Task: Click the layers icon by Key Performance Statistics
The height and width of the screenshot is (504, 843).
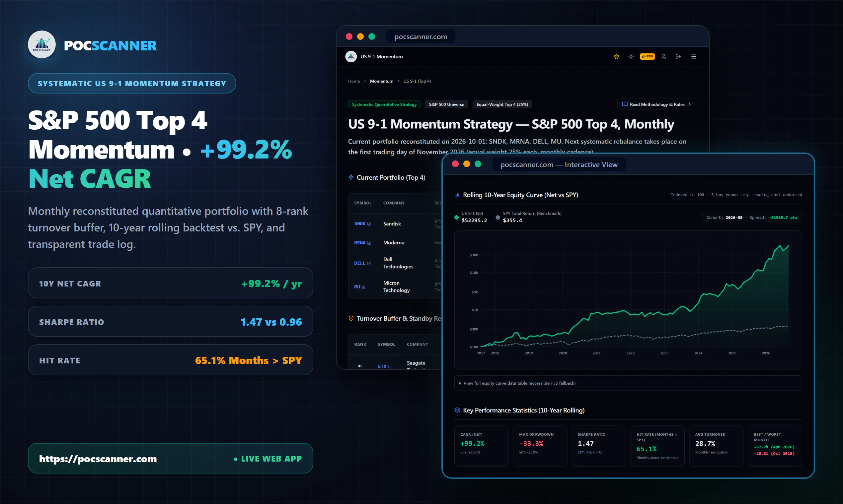Action: (457, 410)
